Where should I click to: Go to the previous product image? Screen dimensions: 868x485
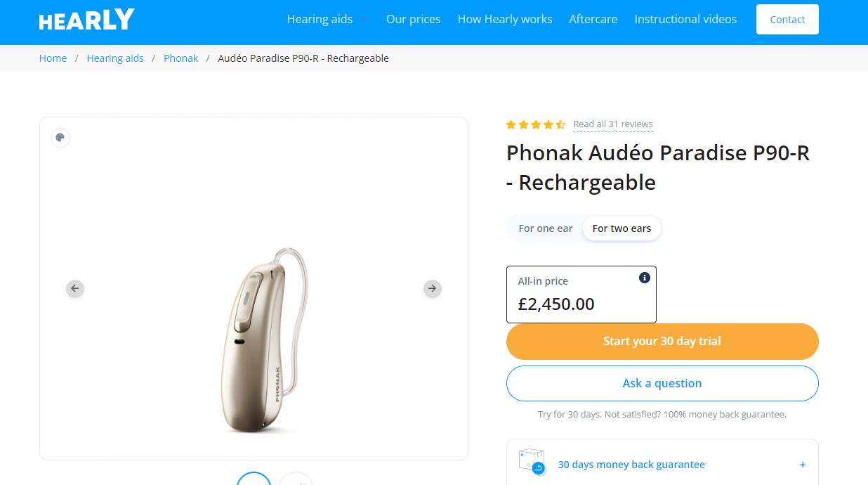75,288
